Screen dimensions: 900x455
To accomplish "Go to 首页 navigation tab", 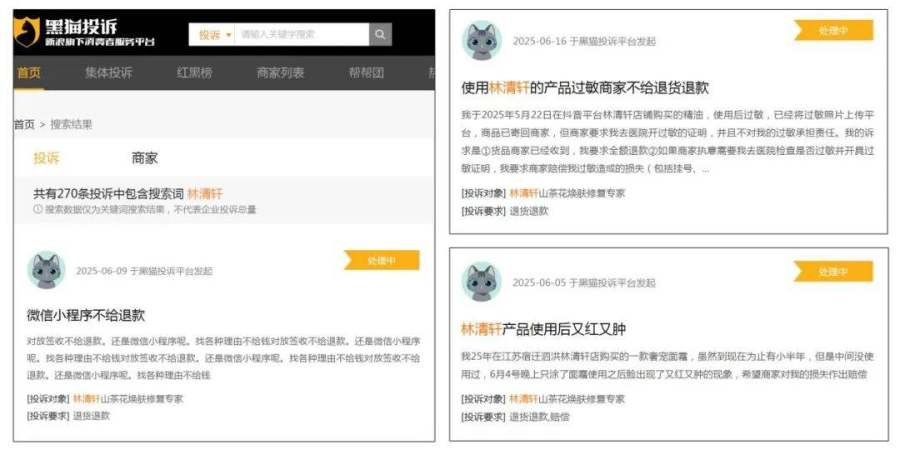I will click(x=29, y=73).
